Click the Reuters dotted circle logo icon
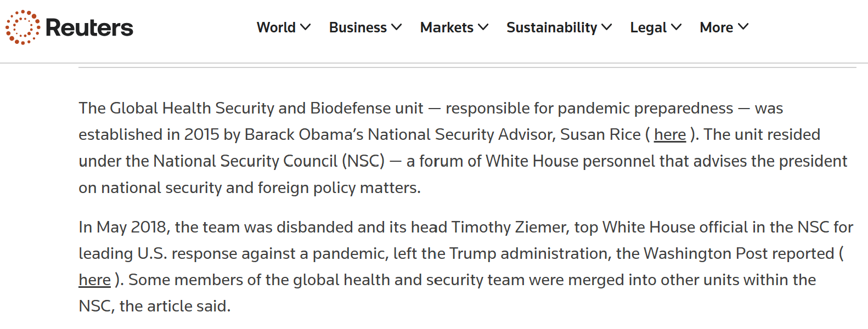Screen dimensions: 868x329 click(22, 27)
